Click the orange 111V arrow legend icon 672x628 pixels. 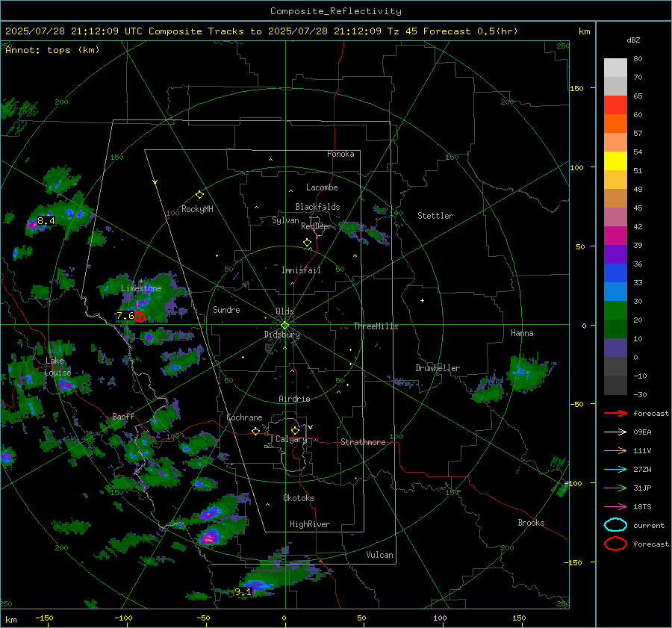click(x=615, y=450)
